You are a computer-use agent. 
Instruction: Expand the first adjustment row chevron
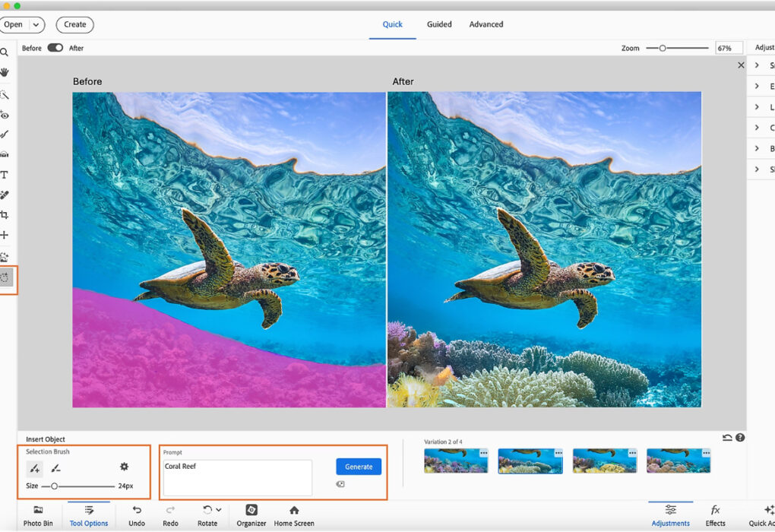[757, 65]
